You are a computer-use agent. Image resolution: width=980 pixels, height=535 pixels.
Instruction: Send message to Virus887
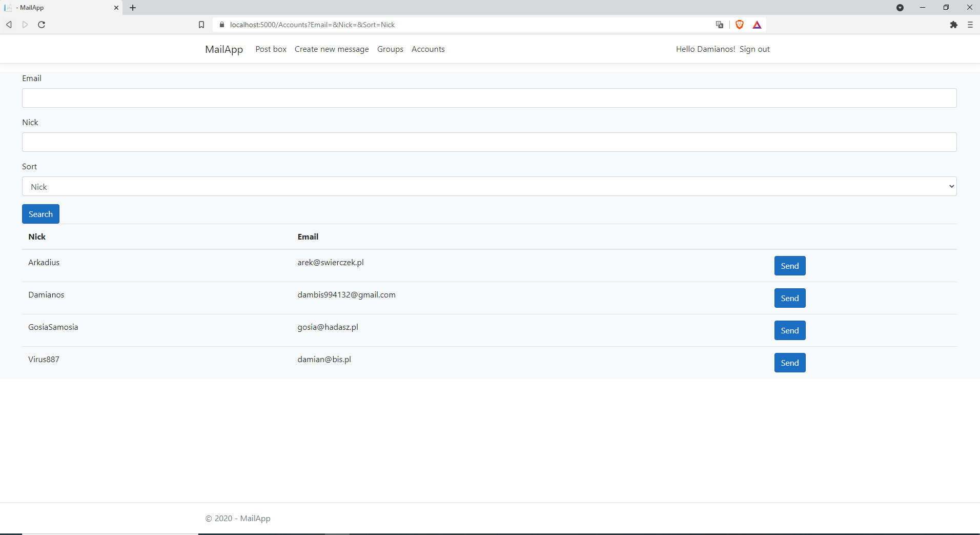(x=790, y=363)
